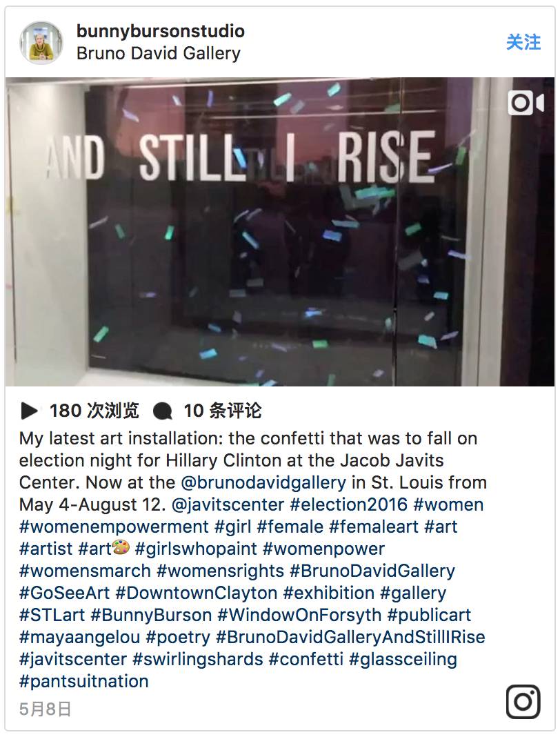Viewport: 560px width, 737px height.
Task: Click the video camera icon on the post
Action: [526, 103]
